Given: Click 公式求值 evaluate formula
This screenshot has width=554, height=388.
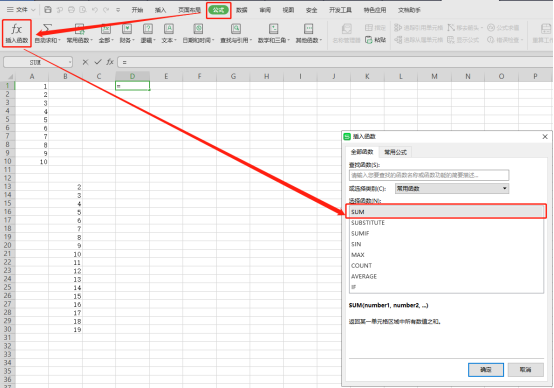Looking at the screenshot, I should (503, 28).
